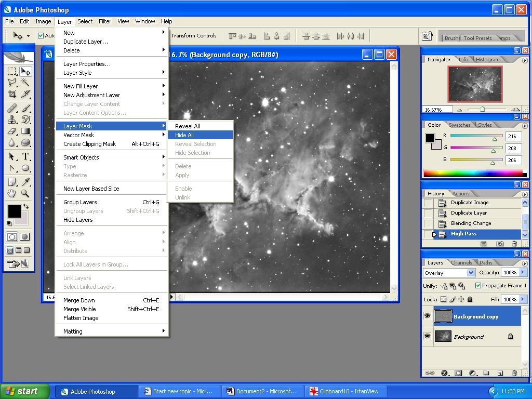Image resolution: width=532 pixels, height=399 pixels.
Task: Create new snapshot in History panel
Action: click(500, 244)
